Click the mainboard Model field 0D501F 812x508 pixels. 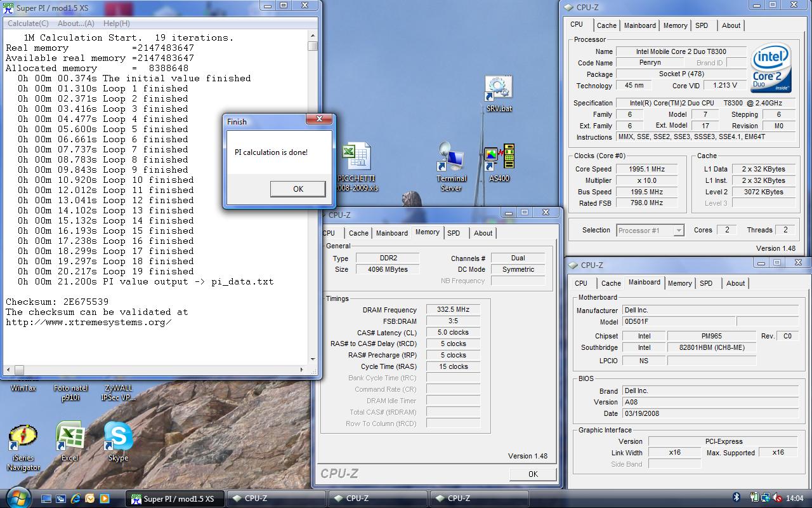click(678, 322)
